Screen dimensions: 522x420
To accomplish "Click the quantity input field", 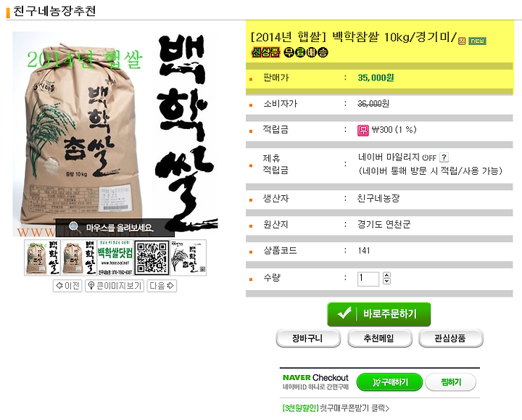I will click(368, 279).
